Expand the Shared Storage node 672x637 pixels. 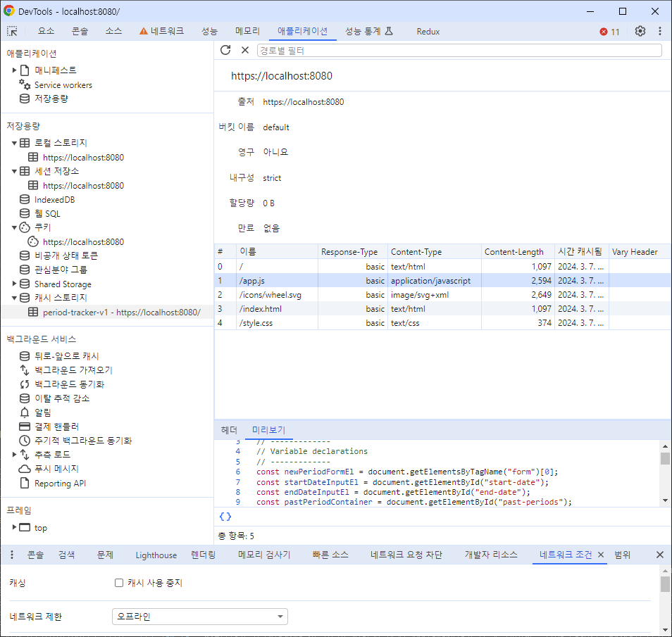click(14, 284)
